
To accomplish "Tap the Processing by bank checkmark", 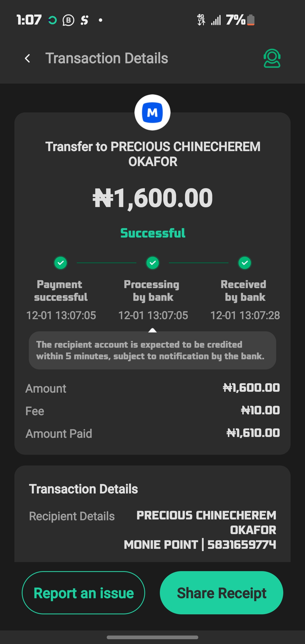I will (153, 263).
